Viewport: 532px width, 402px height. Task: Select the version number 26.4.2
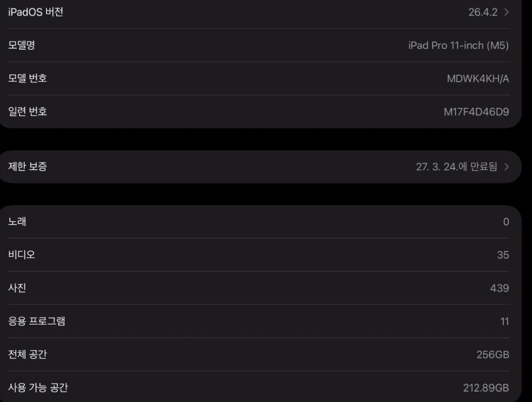[x=483, y=12]
